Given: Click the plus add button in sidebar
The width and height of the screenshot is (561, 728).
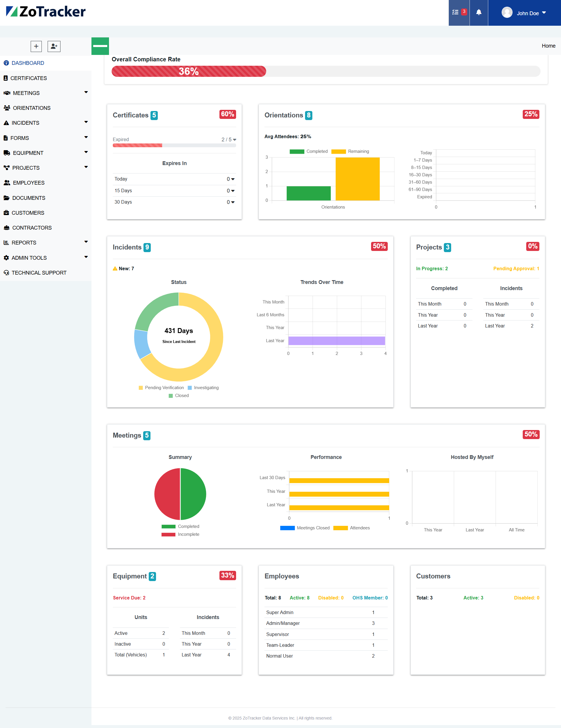Looking at the screenshot, I should click(x=36, y=46).
